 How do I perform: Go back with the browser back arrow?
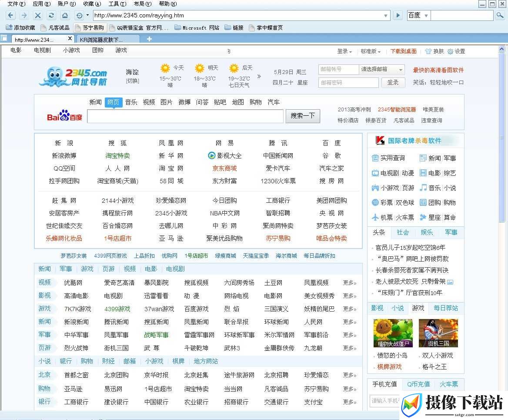coord(10,15)
